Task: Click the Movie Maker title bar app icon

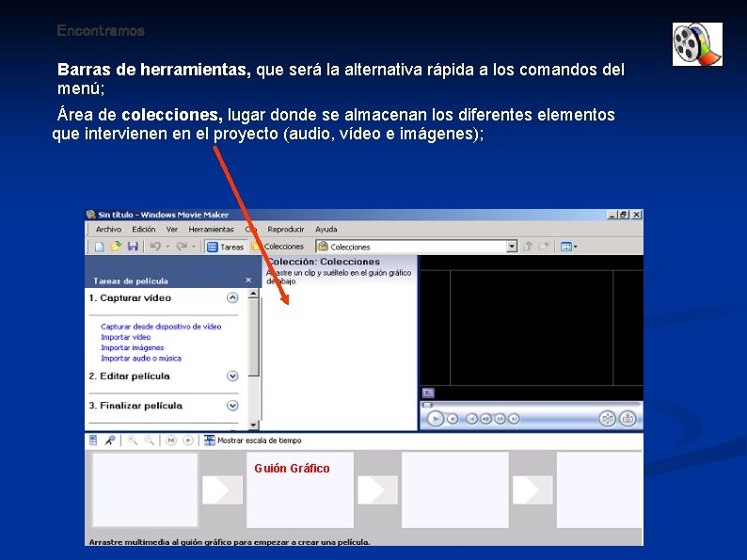Action: (x=91, y=215)
